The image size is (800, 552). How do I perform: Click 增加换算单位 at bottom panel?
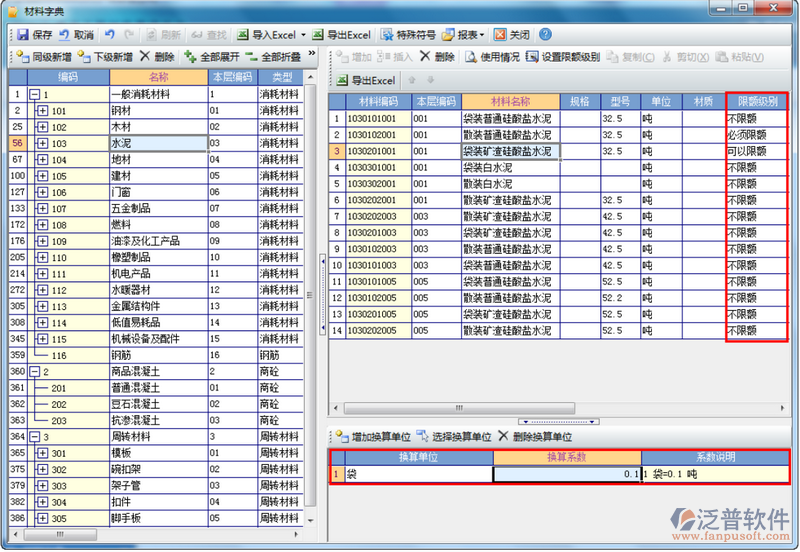pos(373,437)
